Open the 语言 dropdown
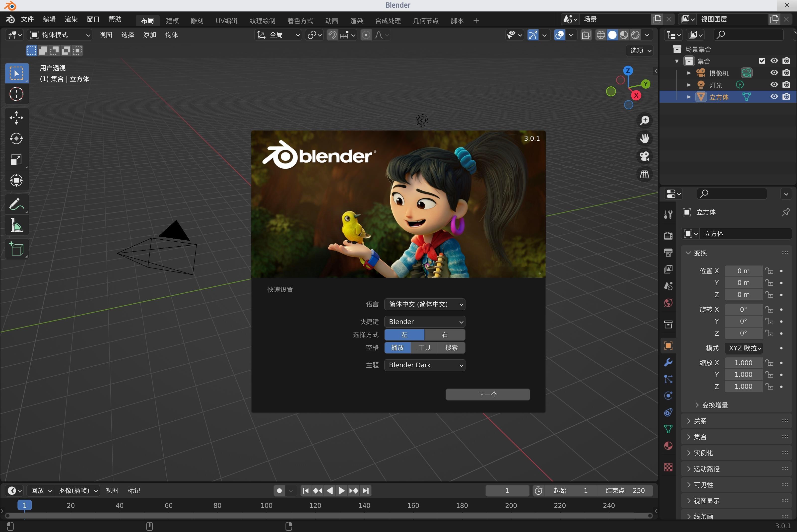Screen dimensions: 797x532 tap(424, 304)
